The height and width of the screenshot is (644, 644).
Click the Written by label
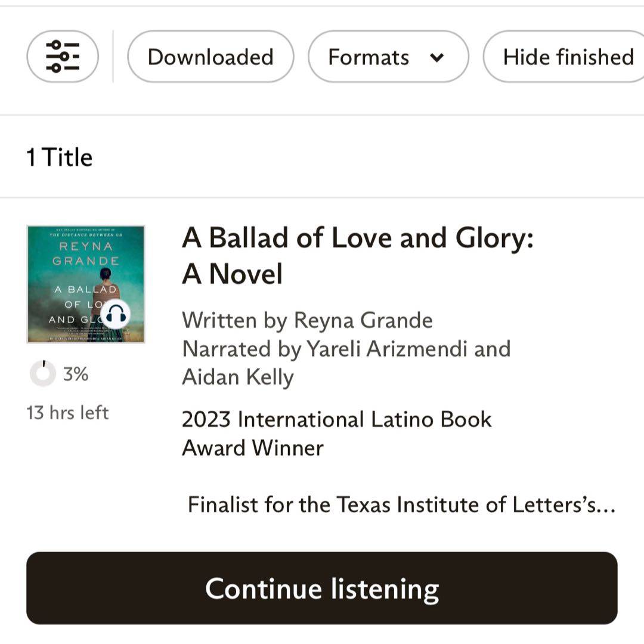(235, 320)
